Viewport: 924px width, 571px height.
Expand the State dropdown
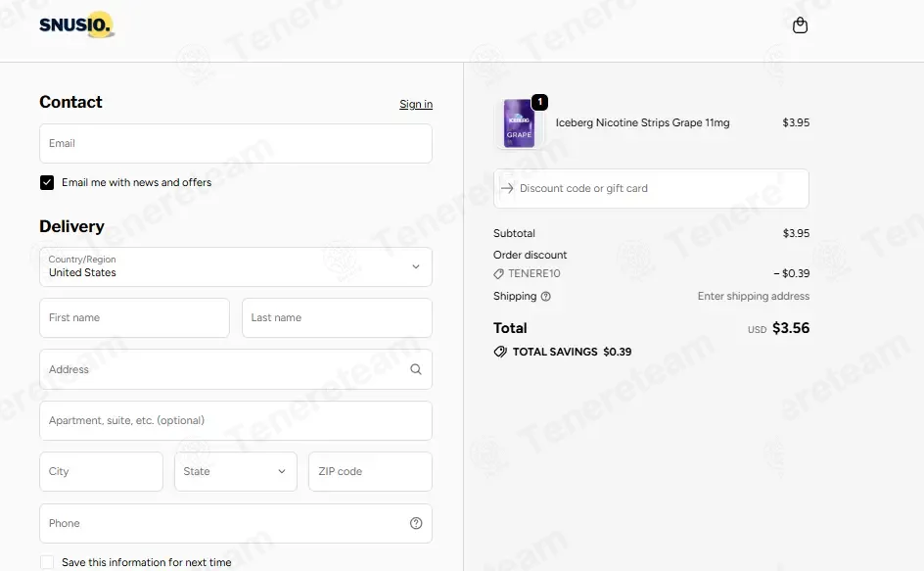click(x=236, y=471)
